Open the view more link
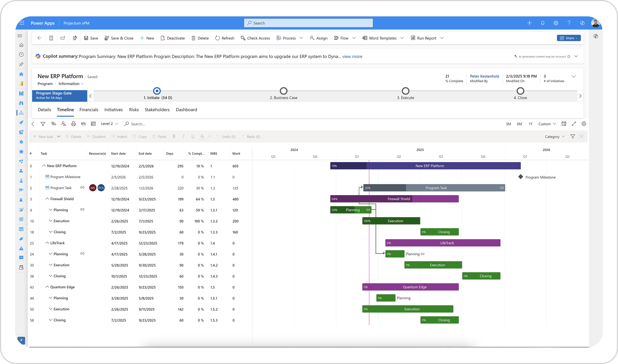618x364 pixels. (352, 57)
